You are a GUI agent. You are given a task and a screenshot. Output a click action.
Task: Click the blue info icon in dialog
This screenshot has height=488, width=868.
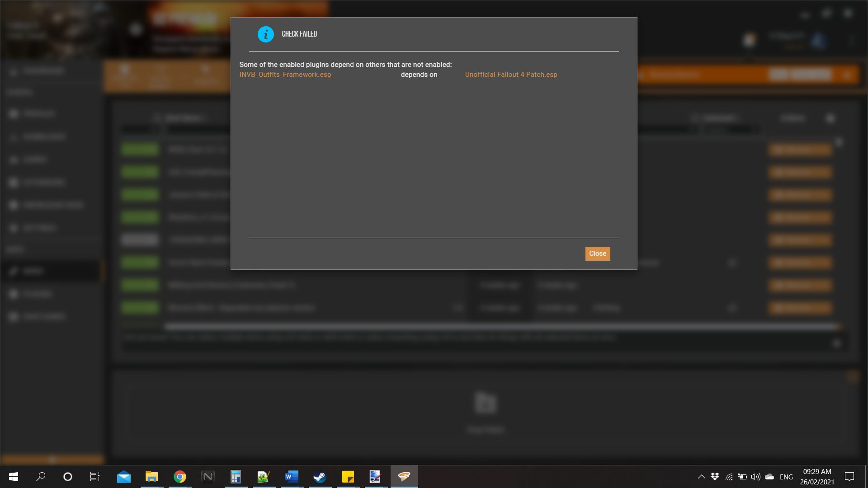266,34
